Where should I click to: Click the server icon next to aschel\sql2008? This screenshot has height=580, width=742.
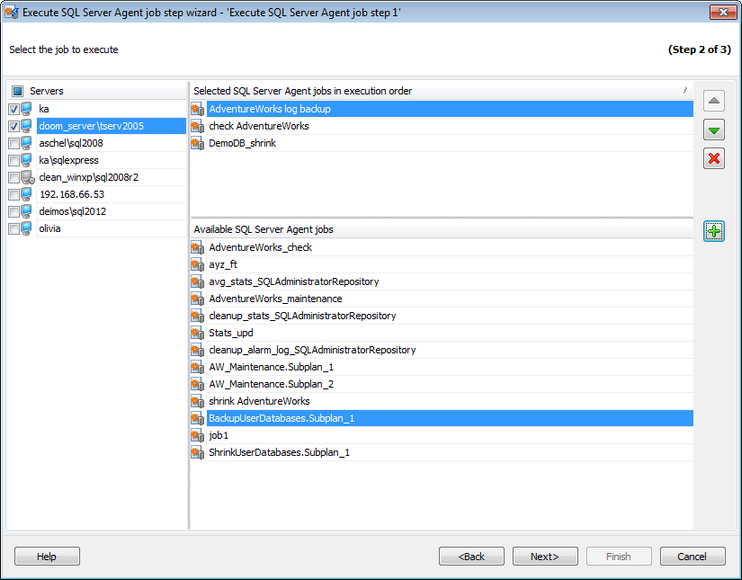point(27,143)
